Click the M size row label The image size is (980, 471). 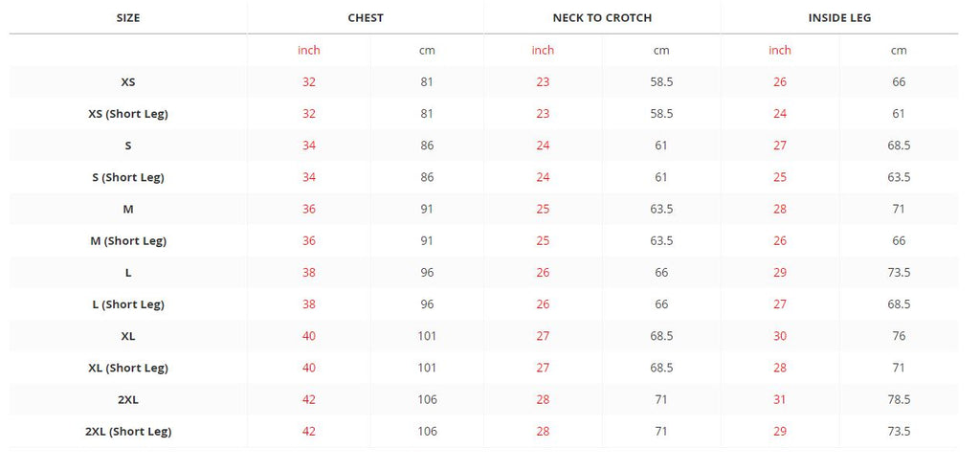tap(128, 209)
